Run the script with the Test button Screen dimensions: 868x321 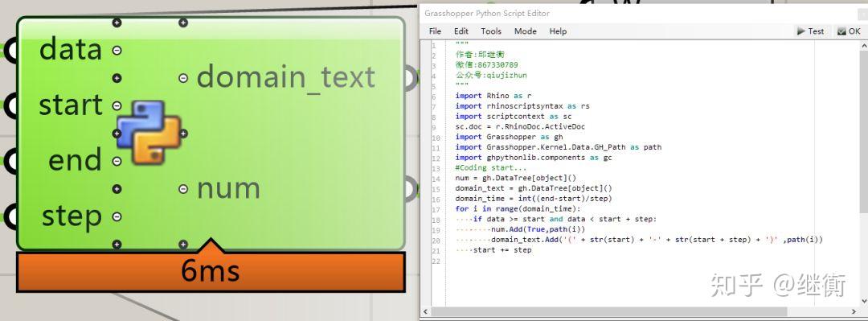(x=810, y=31)
